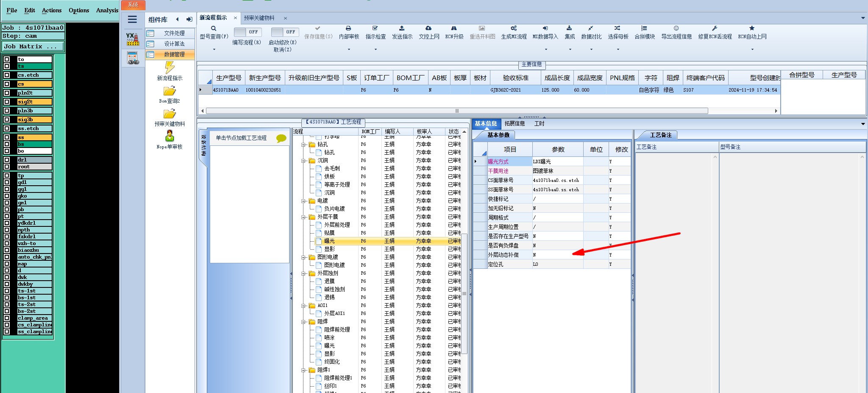Viewport: 868px width, 393px height.
Task: Click the 内部审核 printer icon
Action: click(x=348, y=28)
